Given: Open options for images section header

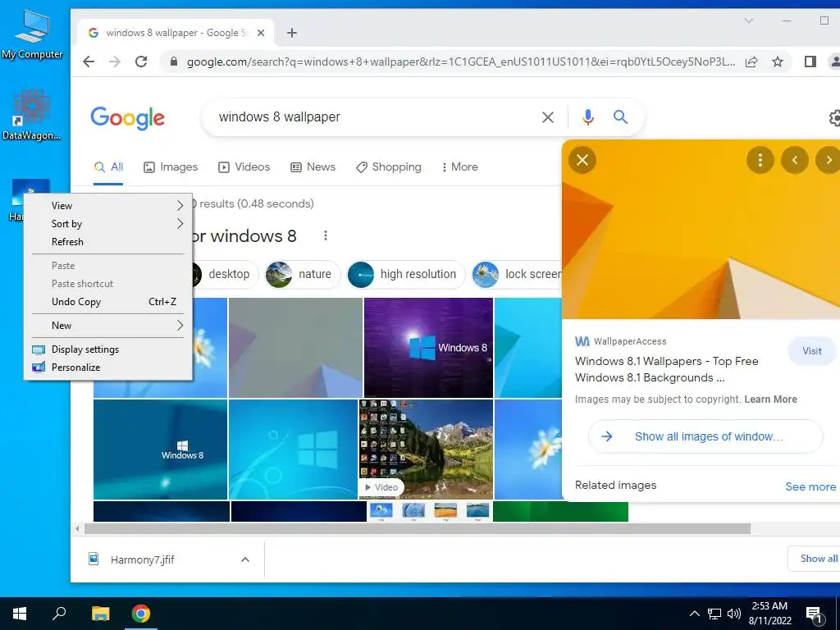Looking at the screenshot, I should (325, 235).
